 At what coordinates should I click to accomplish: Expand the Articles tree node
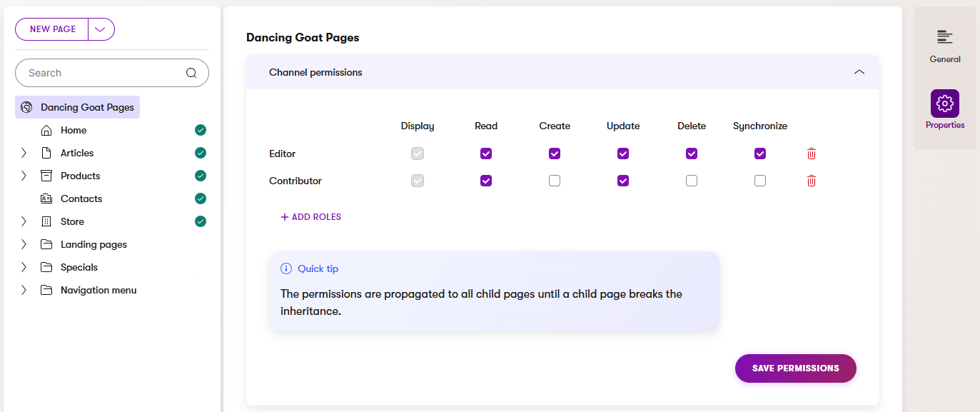(x=24, y=153)
